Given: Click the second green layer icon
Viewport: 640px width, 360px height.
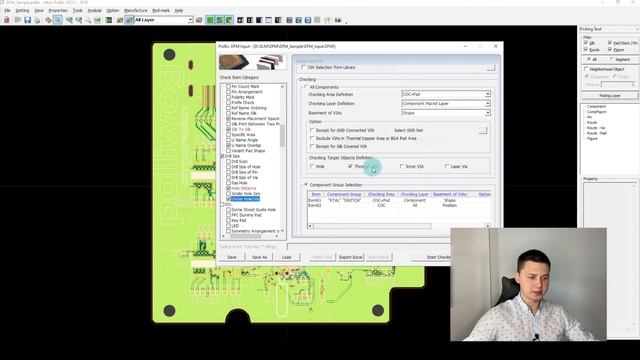Looking at the screenshot, I should pos(219,20).
